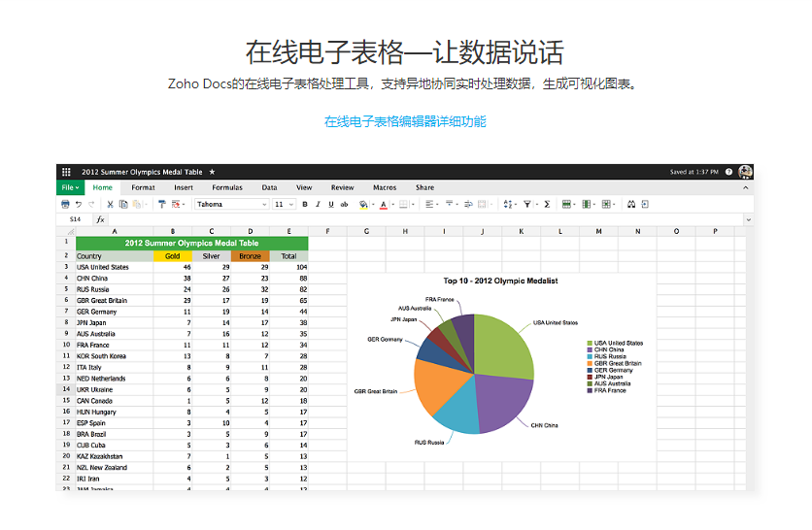Click the Copy icon
This screenshot has width=812, height=530.
[123, 205]
